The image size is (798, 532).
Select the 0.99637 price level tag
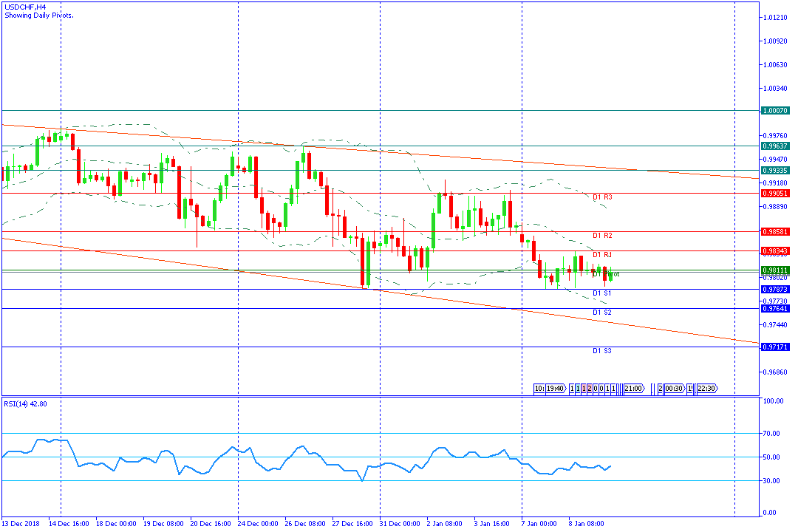coord(775,146)
